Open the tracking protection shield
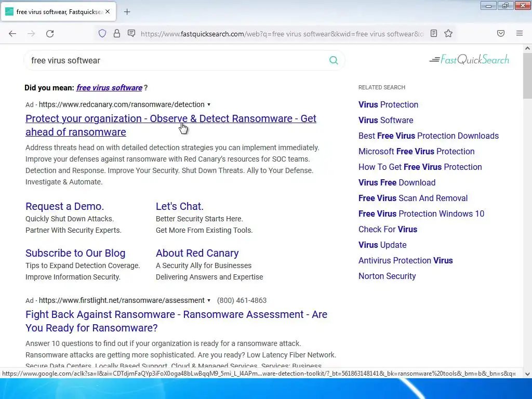This screenshot has height=399, width=532. pyautogui.click(x=102, y=33)
